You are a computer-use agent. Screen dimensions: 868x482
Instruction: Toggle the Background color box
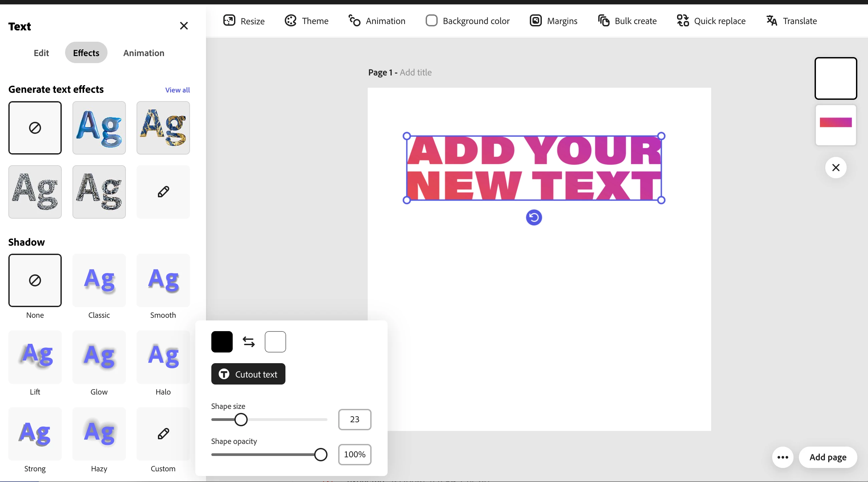(431, 21)
